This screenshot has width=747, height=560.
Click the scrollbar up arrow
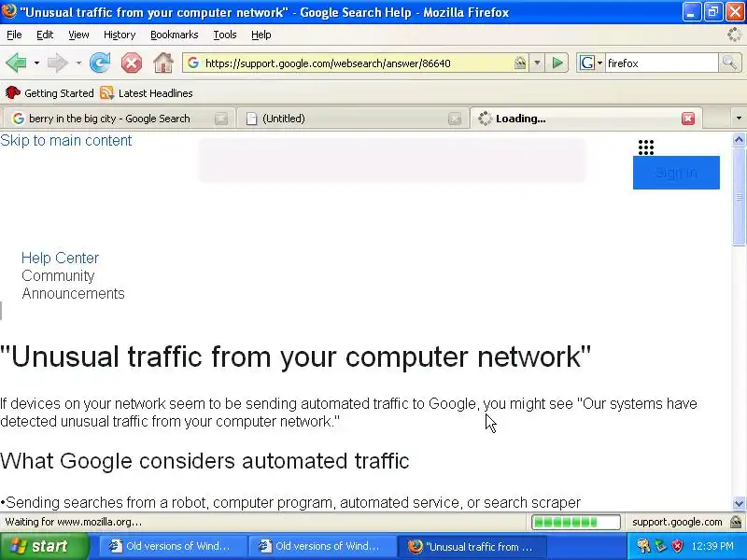(x=739, y=139)
